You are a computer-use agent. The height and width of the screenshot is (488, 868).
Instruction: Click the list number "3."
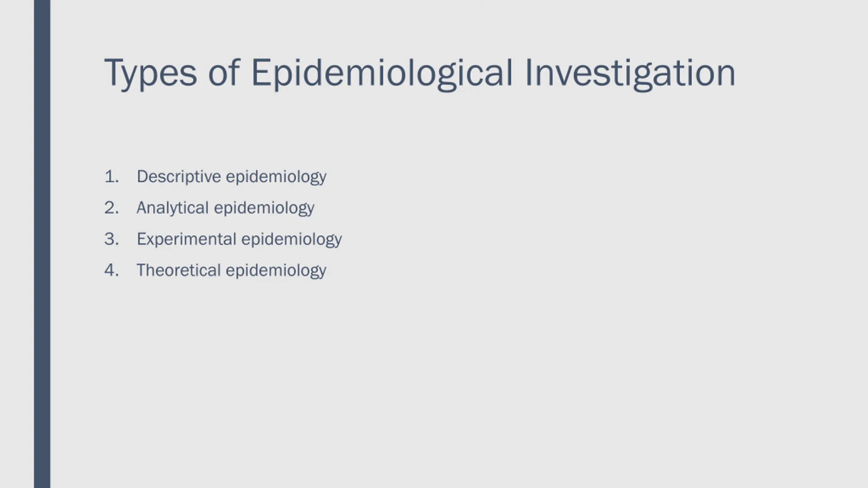112,239
